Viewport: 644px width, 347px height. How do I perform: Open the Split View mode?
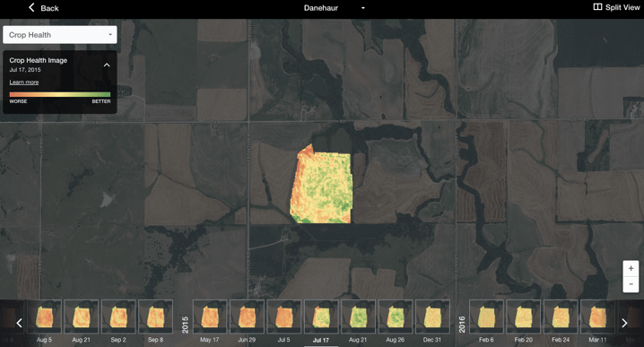tap(616, 7)
